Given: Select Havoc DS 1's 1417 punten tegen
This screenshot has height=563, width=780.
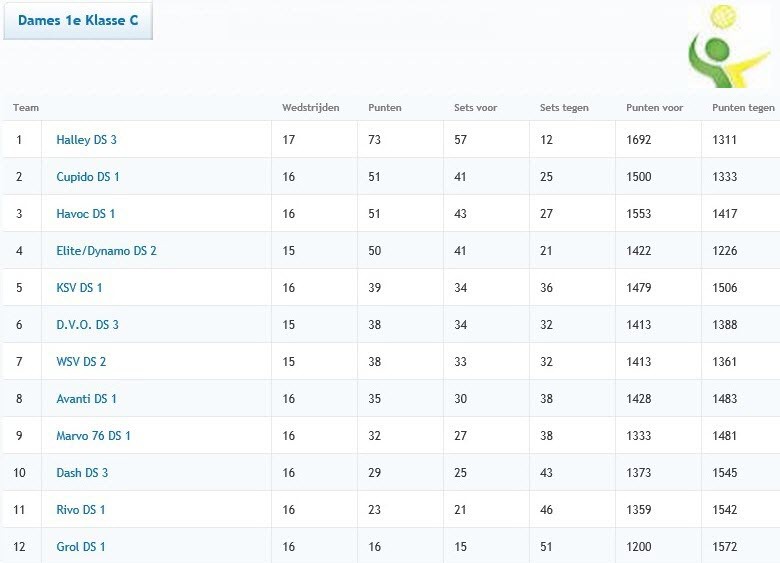Looking at the screenshot, I should (725, 214).
